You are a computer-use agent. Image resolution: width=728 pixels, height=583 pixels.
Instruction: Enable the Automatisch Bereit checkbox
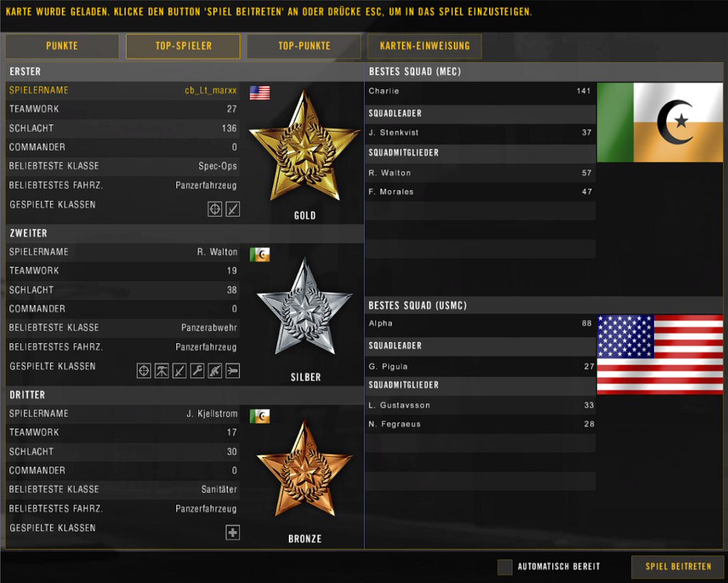coord(504,567)
